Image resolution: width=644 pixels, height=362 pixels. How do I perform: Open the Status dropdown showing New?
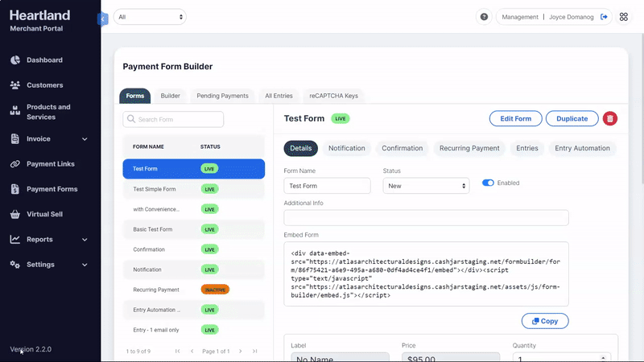pos(426,186)
